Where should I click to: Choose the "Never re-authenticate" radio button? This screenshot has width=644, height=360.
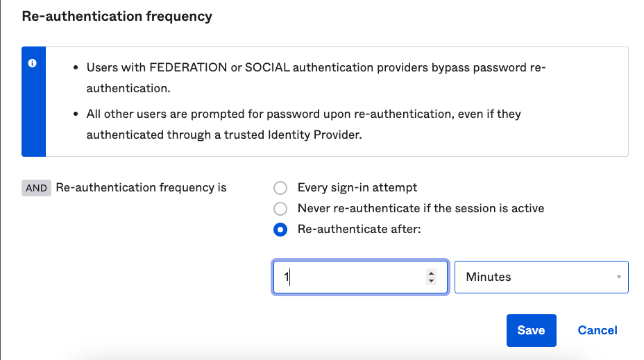click(x=280, y=208)
